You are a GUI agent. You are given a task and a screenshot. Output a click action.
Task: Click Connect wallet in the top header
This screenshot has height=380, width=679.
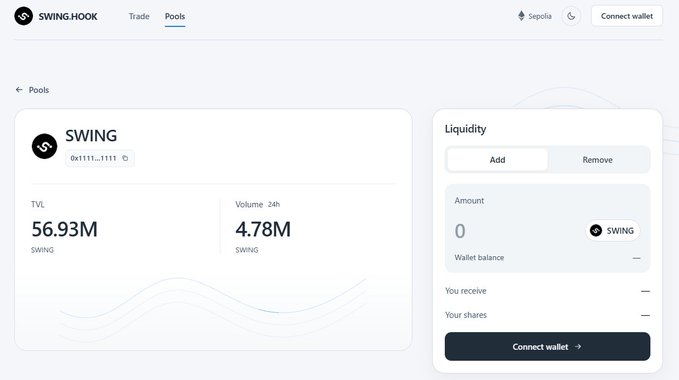pos(627,16)
